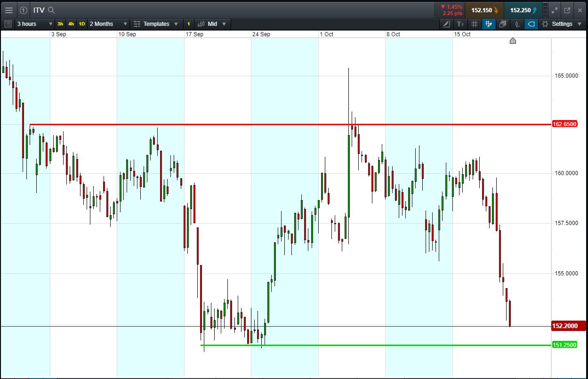
Task: Toggle the grid color picker tool
Action: (x=489, y=24)
